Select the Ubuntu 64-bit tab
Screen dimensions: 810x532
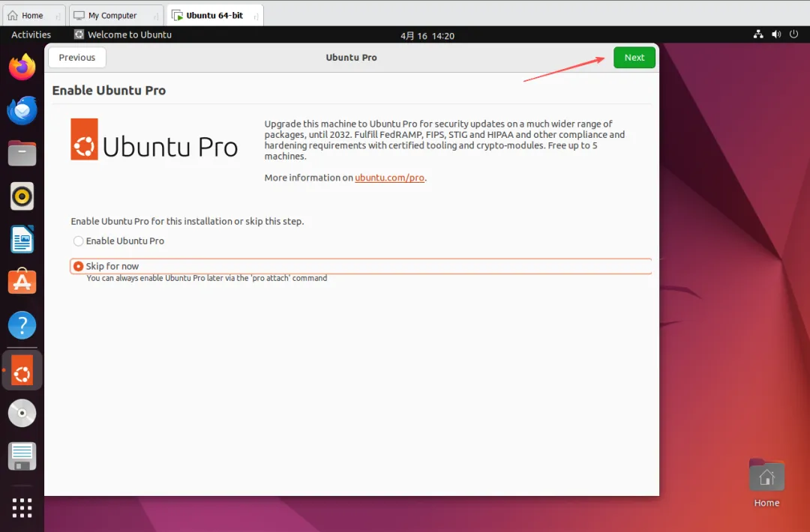click(x=215, y=16)
